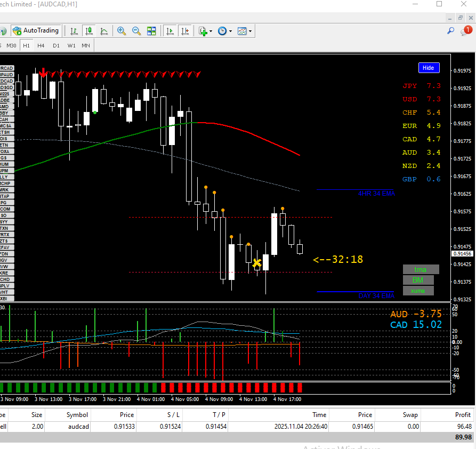Switch chart to the GS symbol button
This screenshot has height=449, width=476.
coord(6,158)
